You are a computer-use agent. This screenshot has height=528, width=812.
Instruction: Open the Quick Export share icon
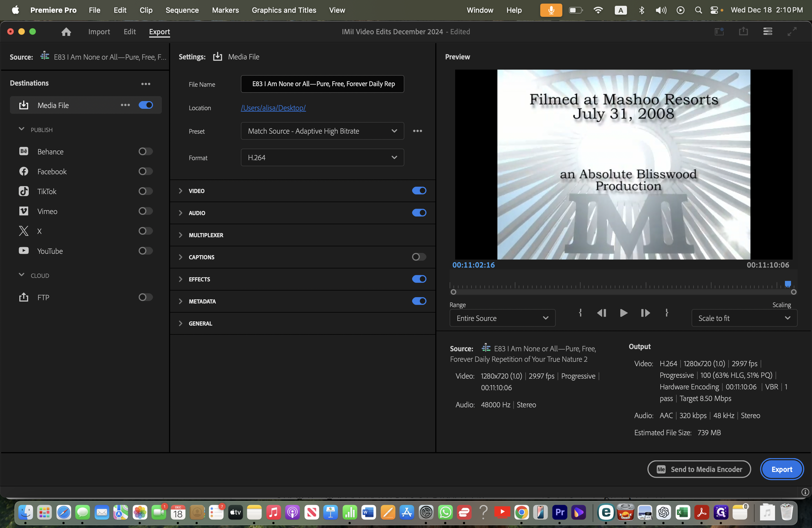tap(744, 31)
